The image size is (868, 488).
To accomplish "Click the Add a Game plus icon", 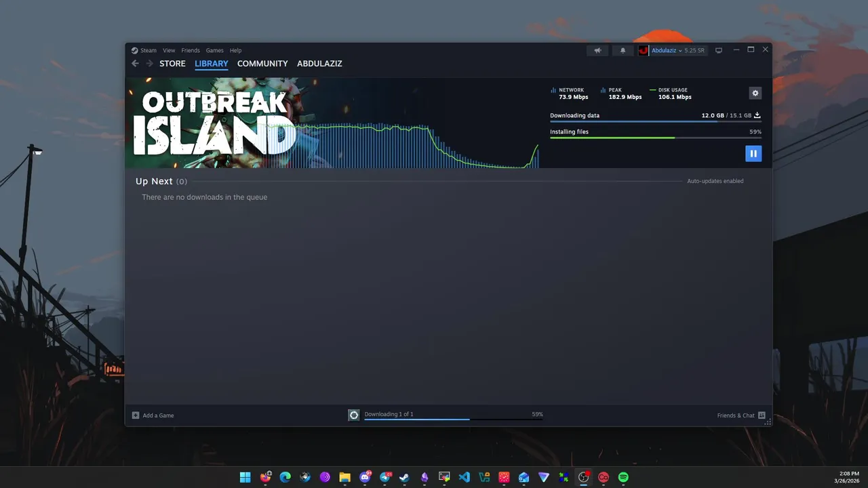I will [x=136, y=415].
